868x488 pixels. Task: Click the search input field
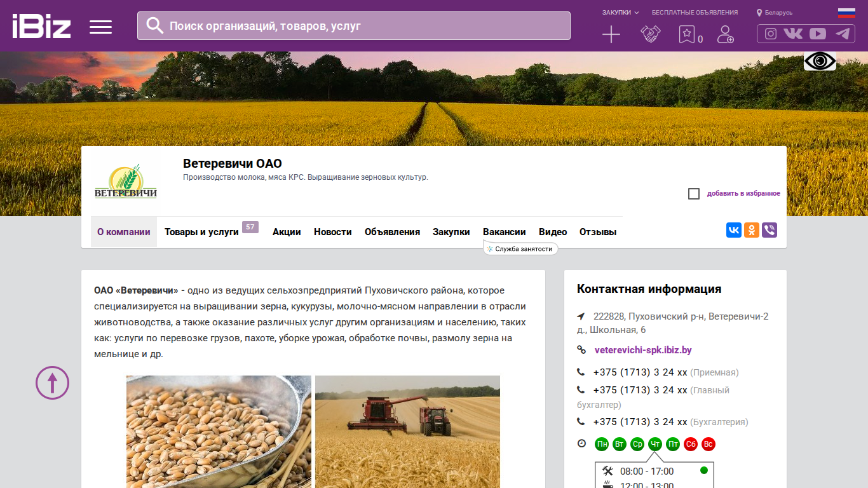(354, 26)
